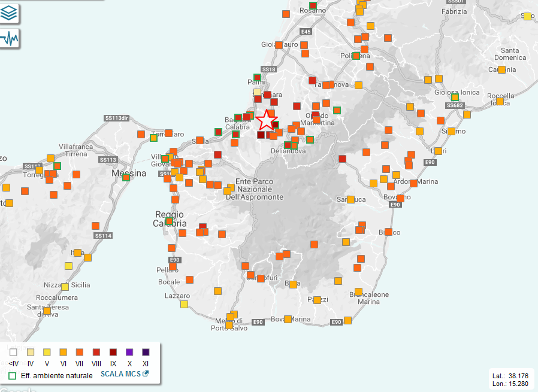
Task: Click the Eff. ambiente naturale legend square
Action: click(x=13, y=376)
